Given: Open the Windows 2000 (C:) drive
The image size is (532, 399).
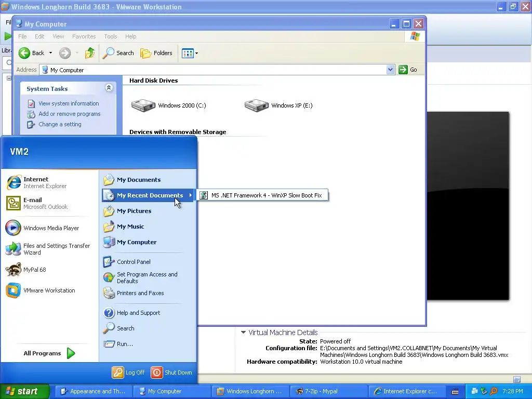Looking at the screenshot, I should pyautogui.click(x=169, y=105).
